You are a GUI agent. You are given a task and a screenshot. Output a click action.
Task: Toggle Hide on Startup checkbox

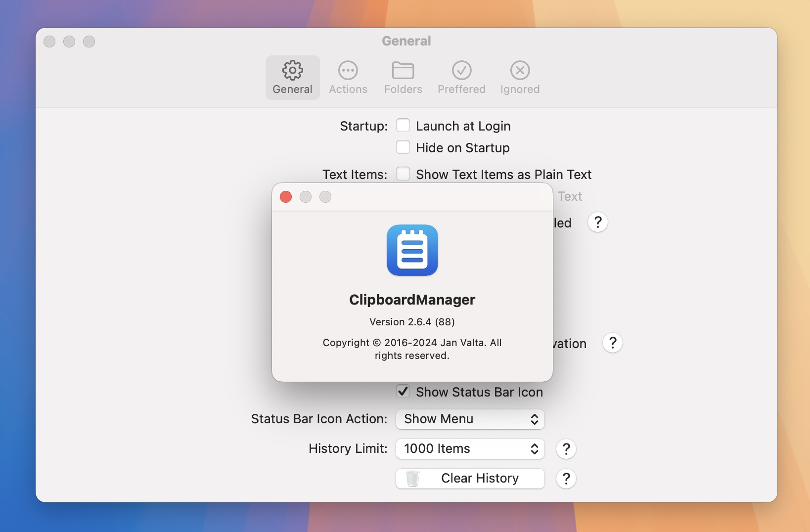(x=403, y=147)
